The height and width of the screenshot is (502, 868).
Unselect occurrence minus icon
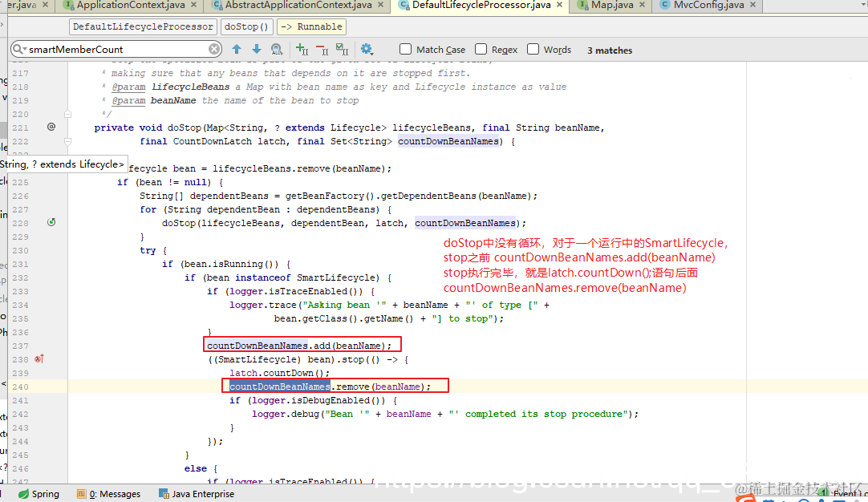coord(322,50)
